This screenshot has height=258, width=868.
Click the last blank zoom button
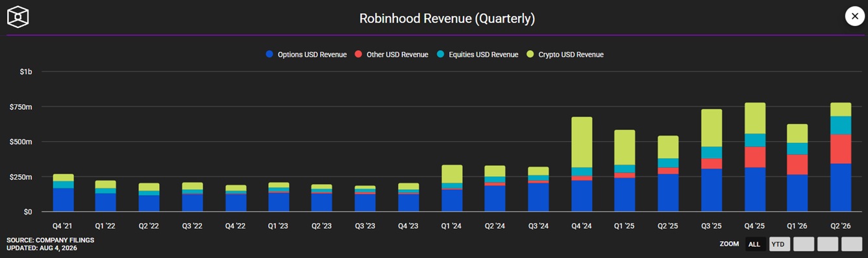(x=852, y=244)
